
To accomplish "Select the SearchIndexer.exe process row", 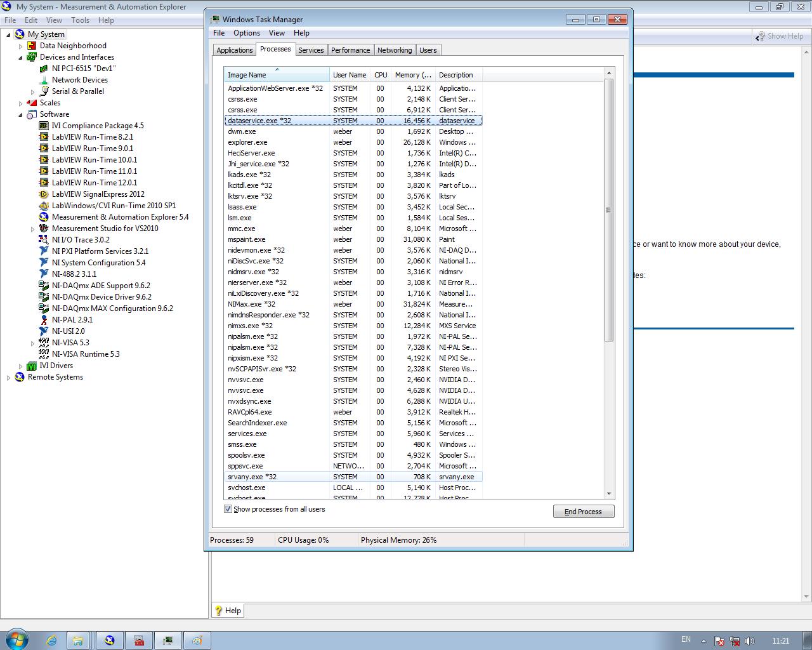I will (x=353, y=423).
